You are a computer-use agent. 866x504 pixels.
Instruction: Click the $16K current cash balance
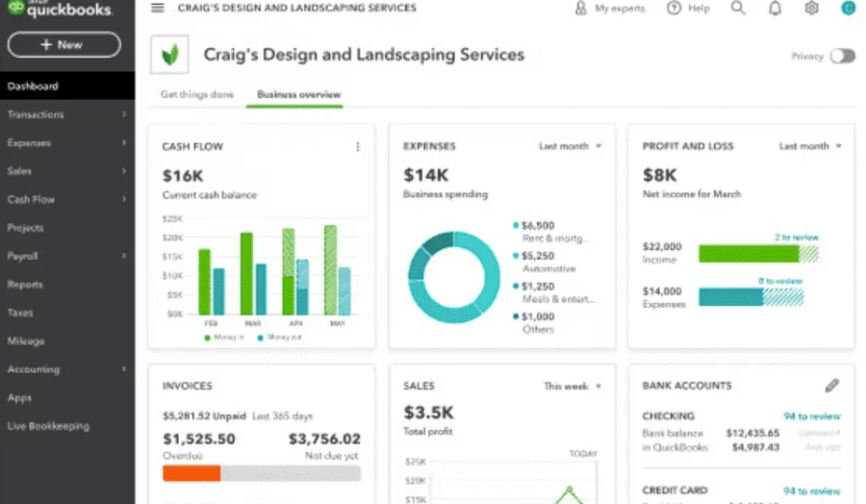coord(183,176)
